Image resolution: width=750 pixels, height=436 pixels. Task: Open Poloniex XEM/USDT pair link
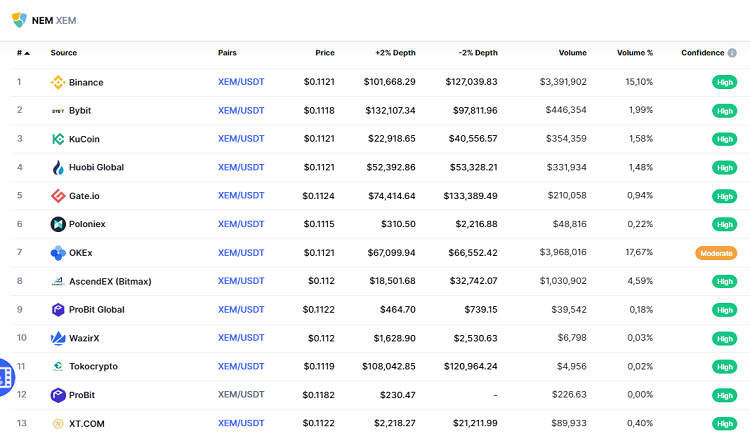pyautogui.click(x=241, y=224)
